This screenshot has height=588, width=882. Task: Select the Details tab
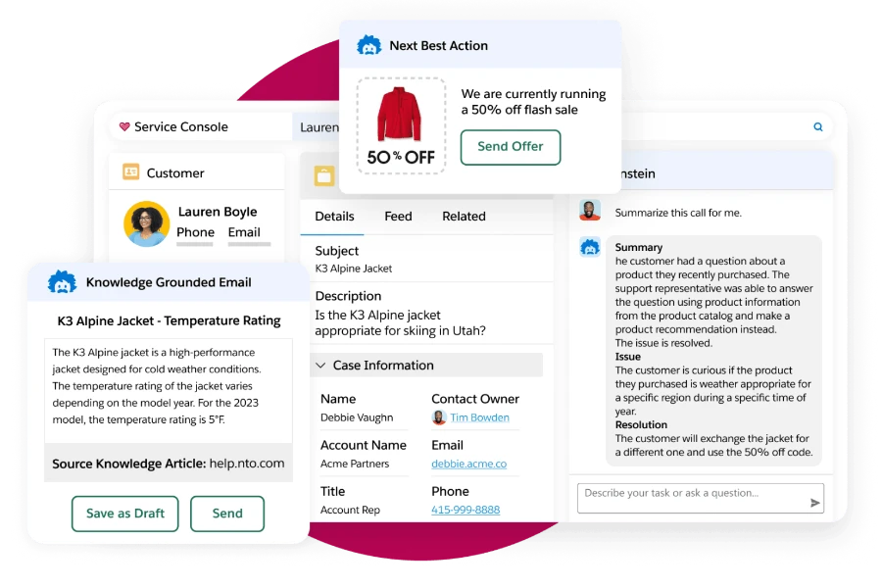coord(334,217)
